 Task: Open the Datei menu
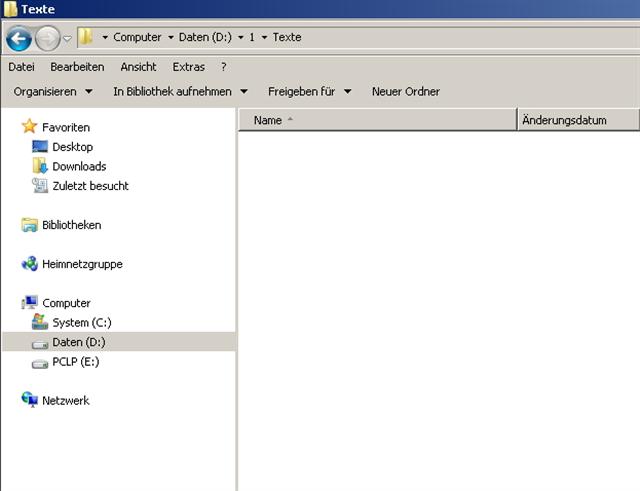pos(21,67)
